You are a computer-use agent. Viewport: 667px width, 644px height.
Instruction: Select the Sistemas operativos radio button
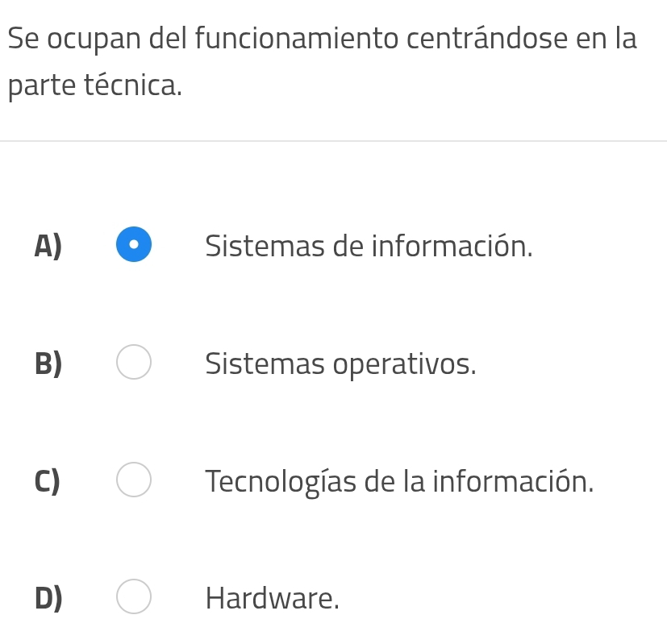tap(134, 363)
